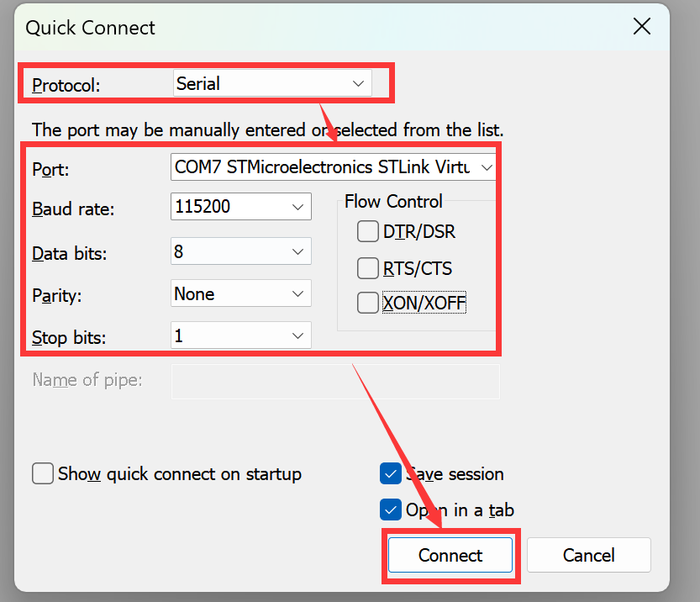Open the Baud rate dropdown set to 115200
The width and height of the screenshot is (700, 602).
pos(240,206)
